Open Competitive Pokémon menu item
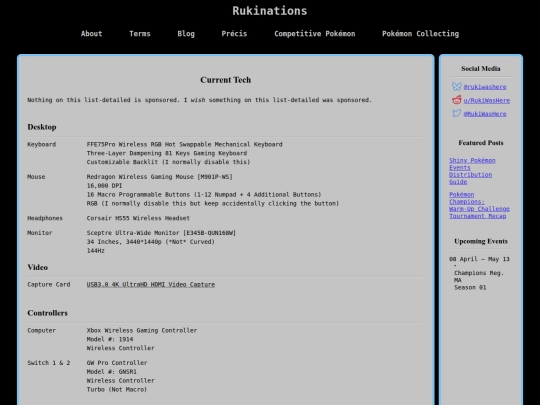Screen dimensions: 540x405 (315, 34)
